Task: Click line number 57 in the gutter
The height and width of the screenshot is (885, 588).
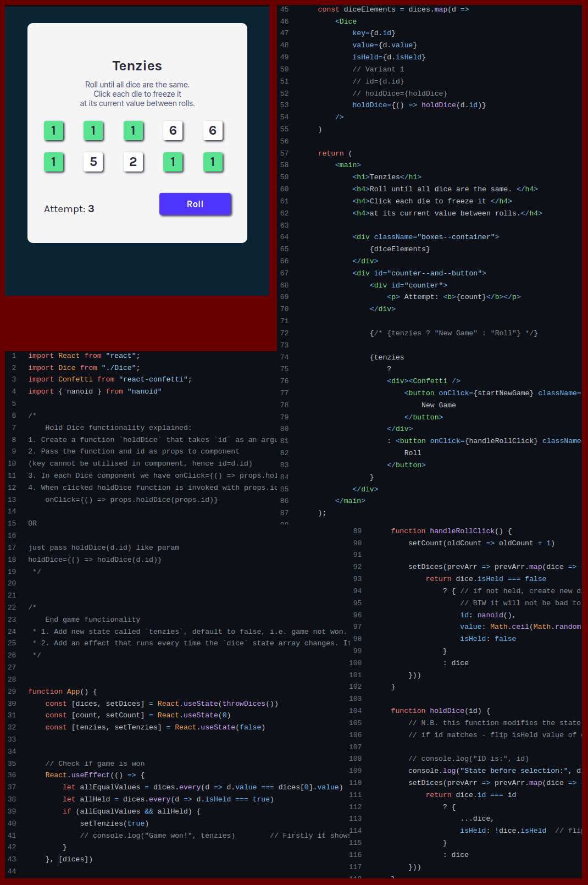Action: (x=284, y=153)
